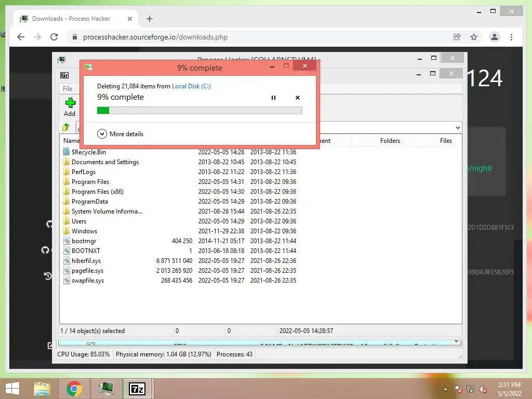Open the network tray icon
Screen dimensions: 532x399
pyautogui.click(x=470, y=389)
